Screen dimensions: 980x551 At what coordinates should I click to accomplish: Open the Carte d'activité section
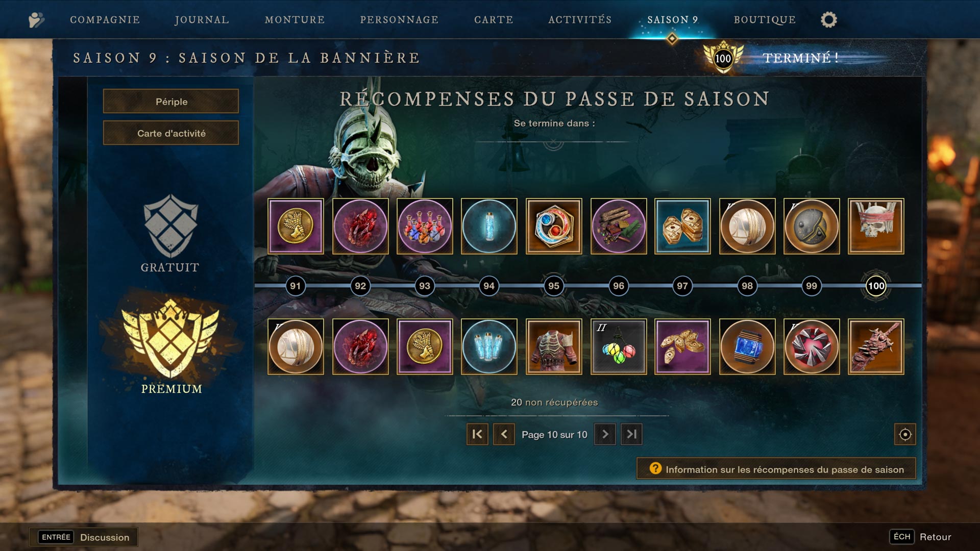tap(171, 133)
